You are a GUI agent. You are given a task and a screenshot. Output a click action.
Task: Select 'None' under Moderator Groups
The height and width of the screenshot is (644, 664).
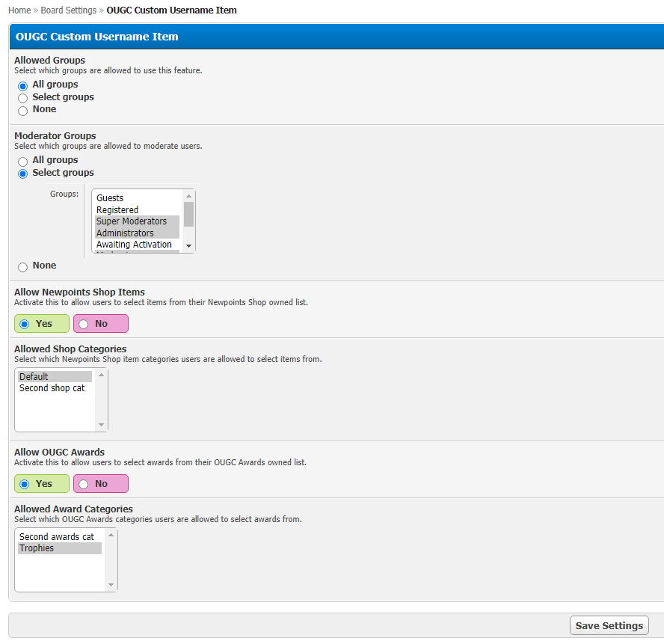[x=23, y=267]
